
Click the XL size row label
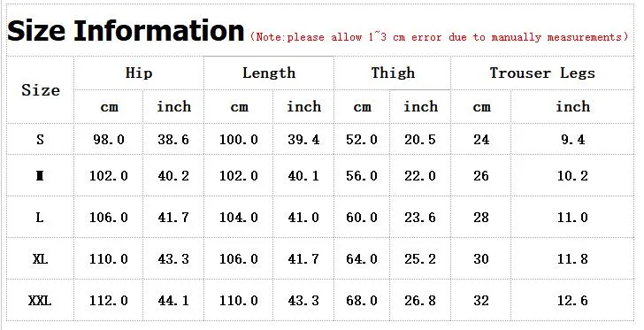click(x=41, y=259)
